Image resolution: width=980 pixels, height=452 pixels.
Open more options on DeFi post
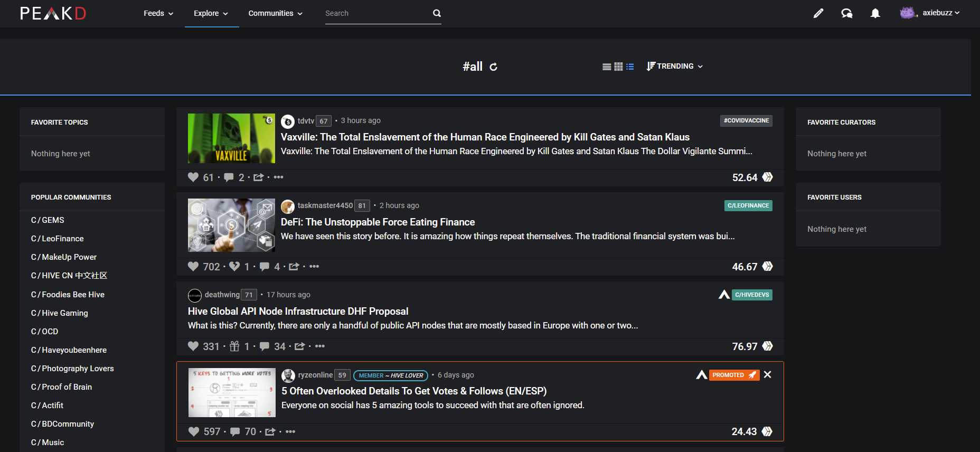[314, 267]
